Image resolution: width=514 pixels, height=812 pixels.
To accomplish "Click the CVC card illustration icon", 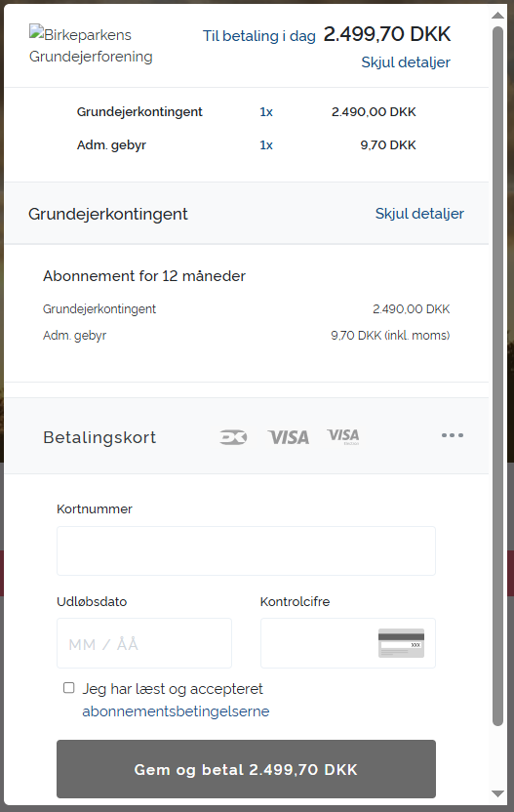I will coord(401,642).
